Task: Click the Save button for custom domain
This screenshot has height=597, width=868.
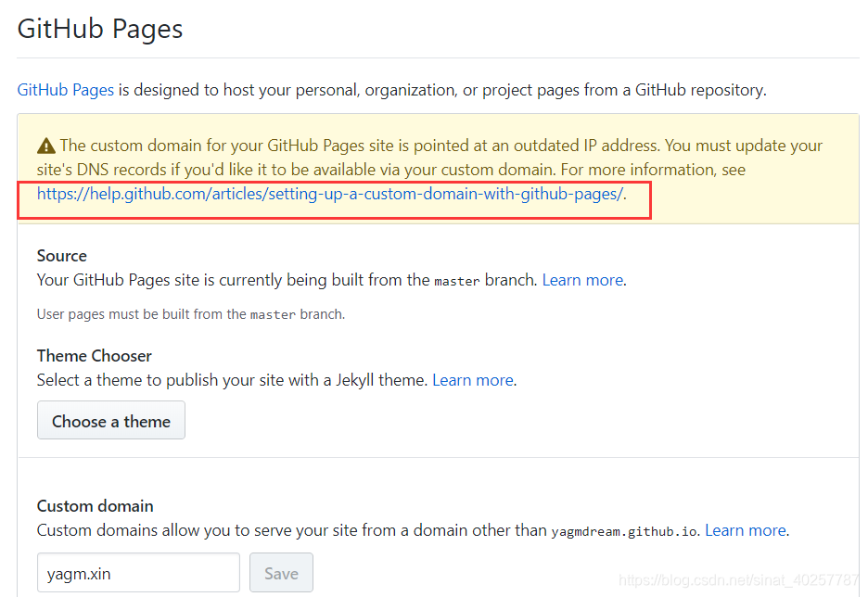Action: [x=281, y=573]
